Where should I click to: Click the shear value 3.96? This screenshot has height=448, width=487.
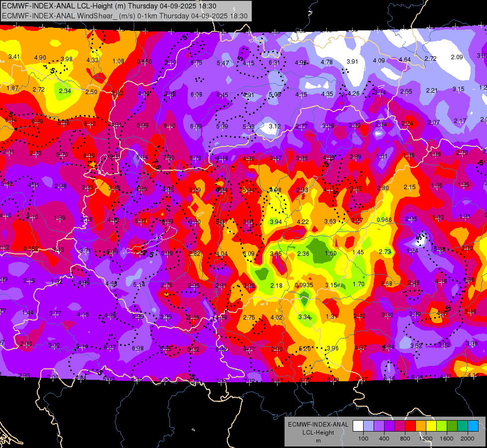(333, 348)
